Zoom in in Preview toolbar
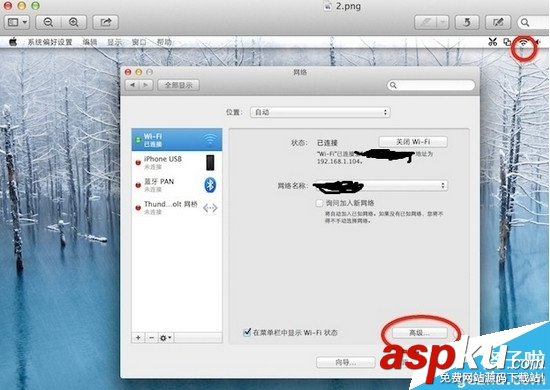 [x=74, y=22]
